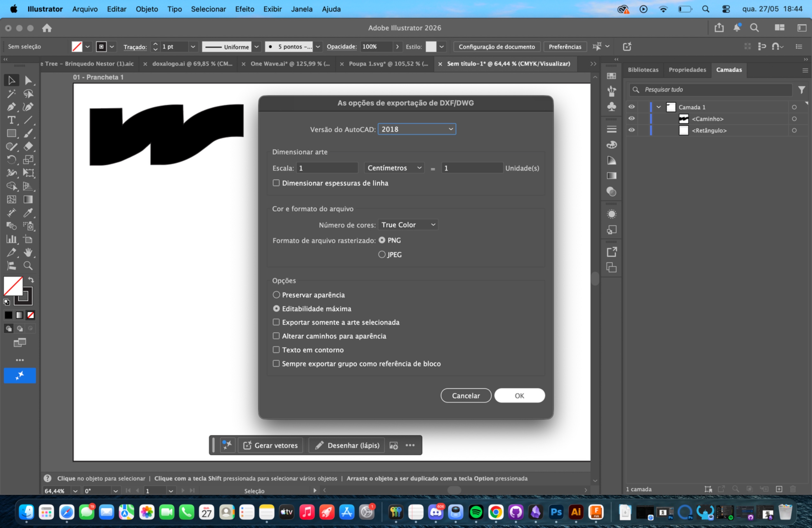
Task: Open the Efeito menu
Action: point(245,9)
